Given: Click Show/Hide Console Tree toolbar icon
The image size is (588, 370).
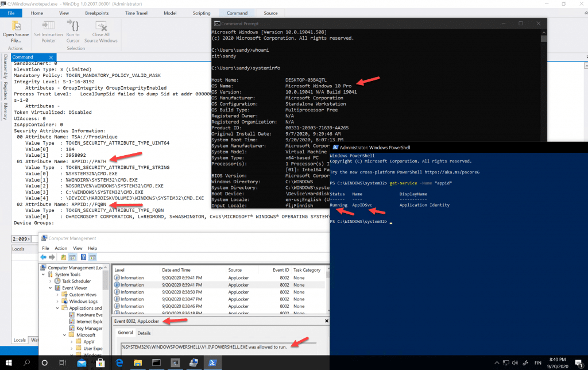Looking at the screenshot, I should [x=72, y=257].
